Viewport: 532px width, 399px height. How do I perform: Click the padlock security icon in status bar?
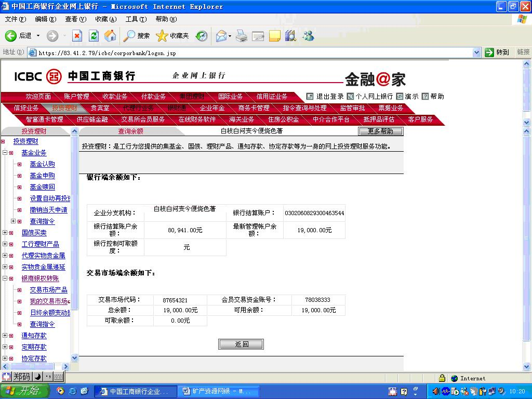(x=442, y=378)
